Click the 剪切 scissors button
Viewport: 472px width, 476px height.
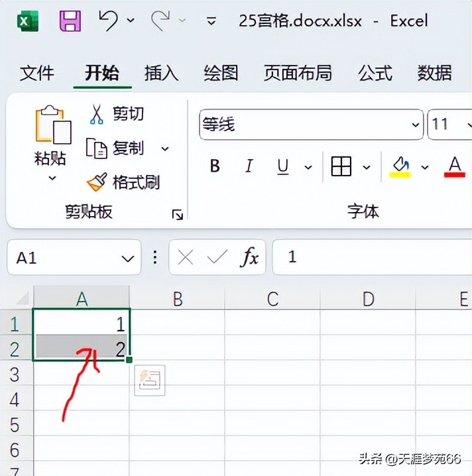click(116, 114)
